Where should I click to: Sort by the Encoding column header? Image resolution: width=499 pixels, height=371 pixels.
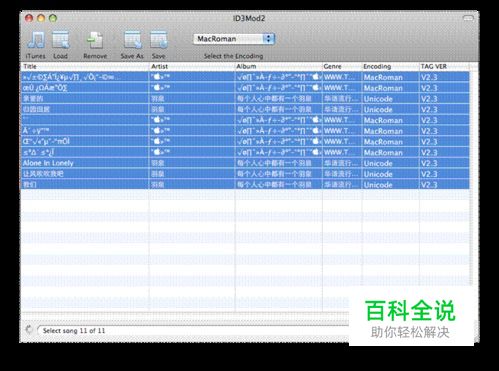pos(391,66)
